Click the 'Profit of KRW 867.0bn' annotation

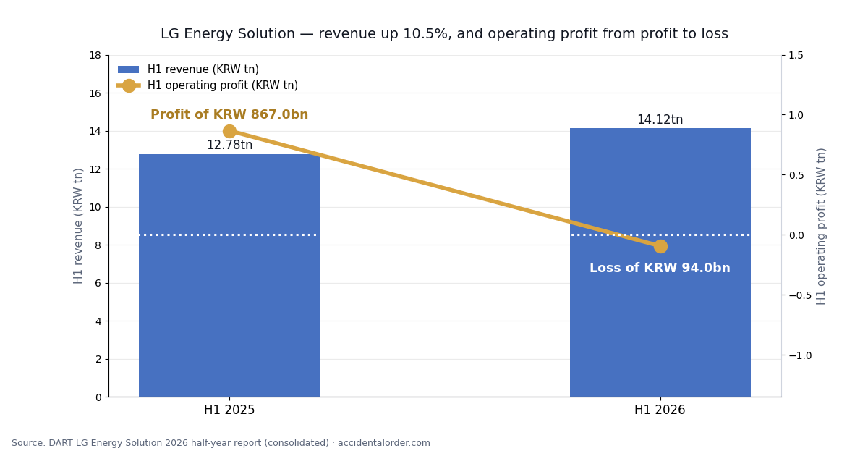click(229, 115)
